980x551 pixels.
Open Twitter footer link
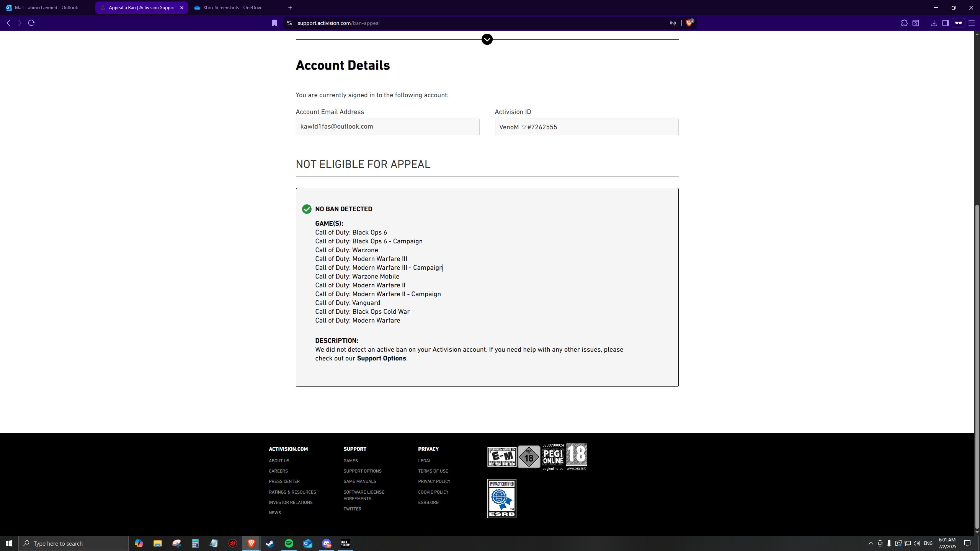(x=352, y=509)
